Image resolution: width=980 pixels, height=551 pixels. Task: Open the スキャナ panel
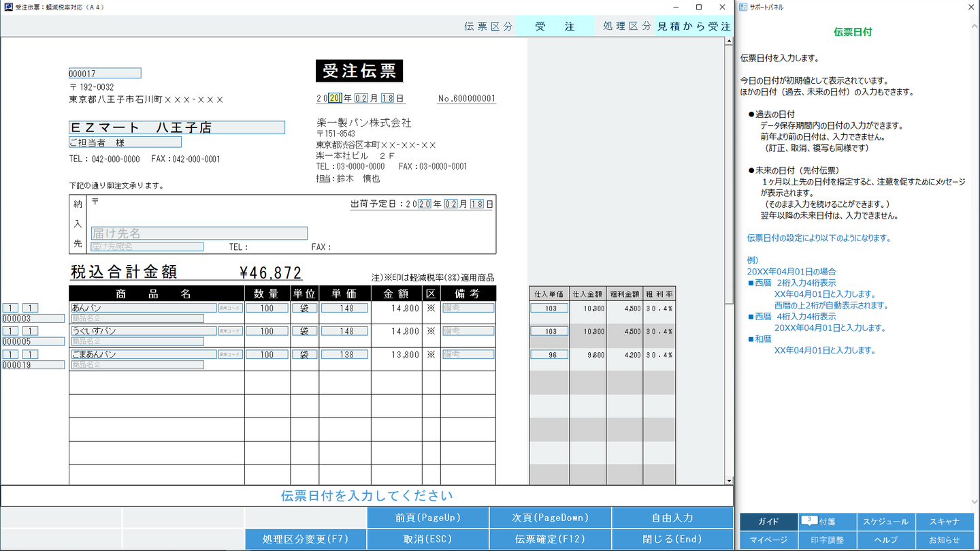[x=944, y=522]
